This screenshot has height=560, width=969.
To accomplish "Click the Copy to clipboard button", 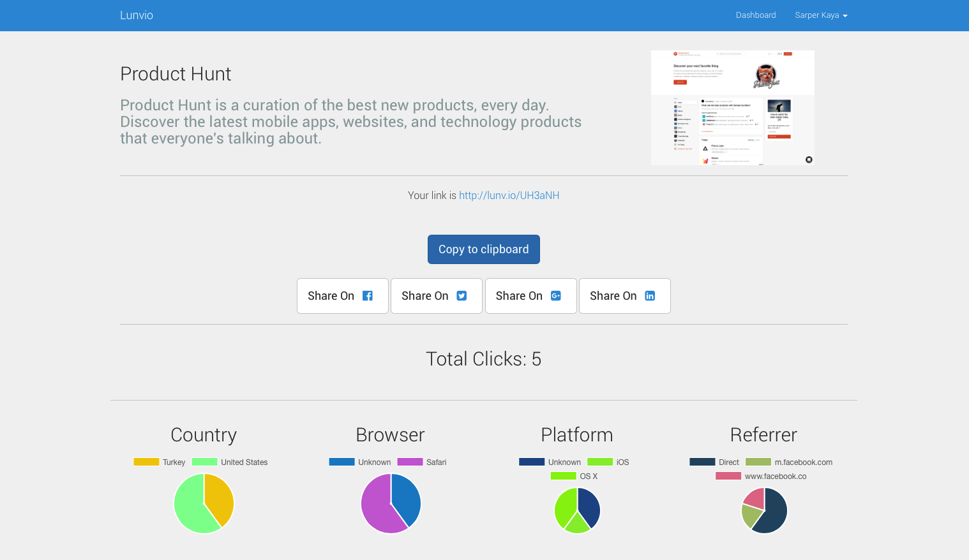I will coord(484,249).
